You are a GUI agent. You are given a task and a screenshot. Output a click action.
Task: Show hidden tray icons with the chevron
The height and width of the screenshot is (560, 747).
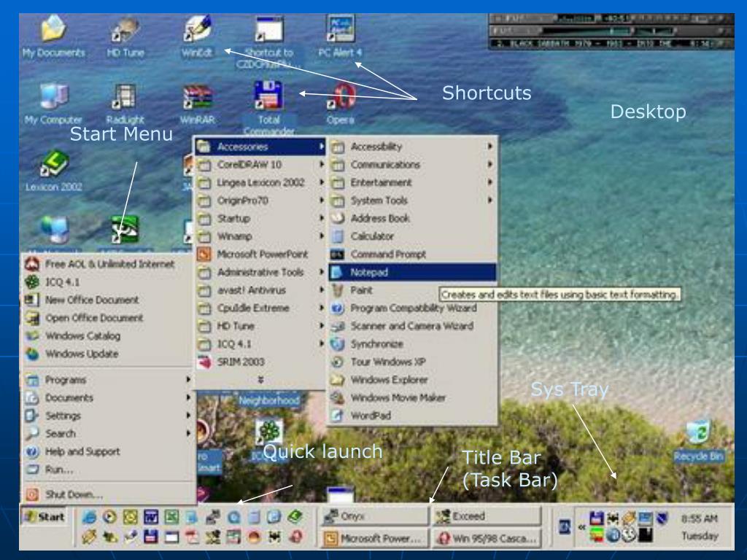point(581,527)
